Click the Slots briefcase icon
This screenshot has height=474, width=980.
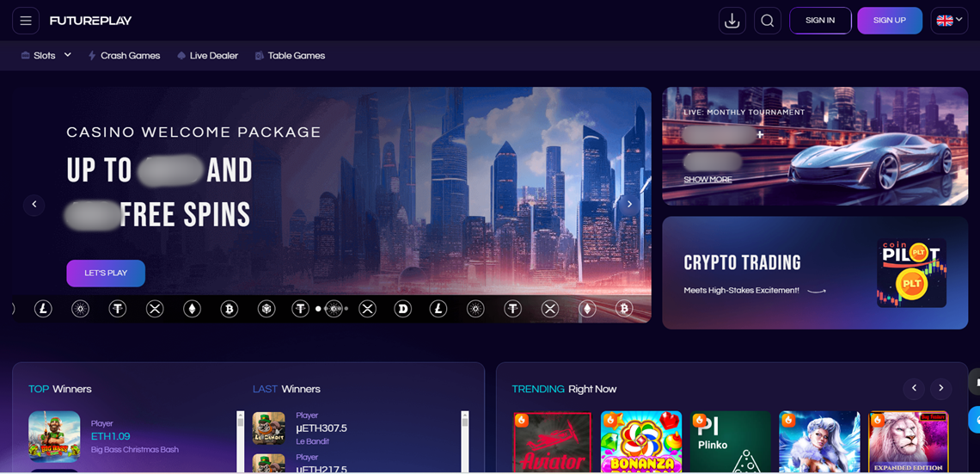[26, 56]
